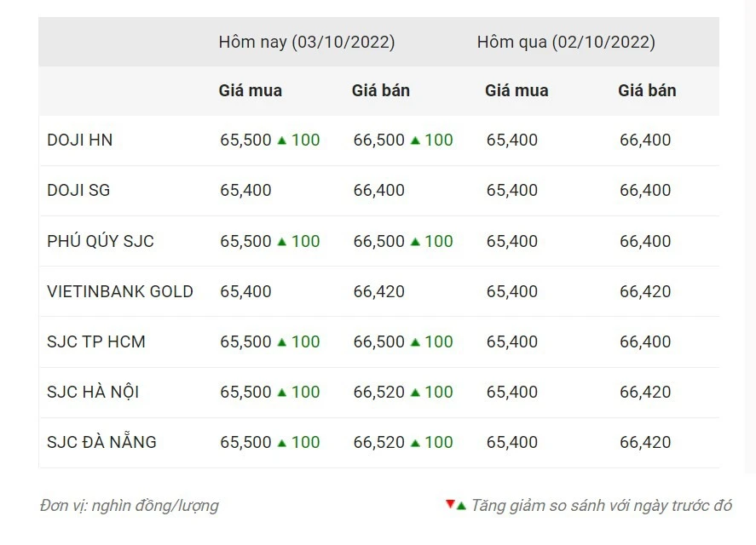Viewport: 756px width, 545px height.
Task: Click up arrow next to PHÚ QUÝ SJC buy price
Action: [282, 242]
